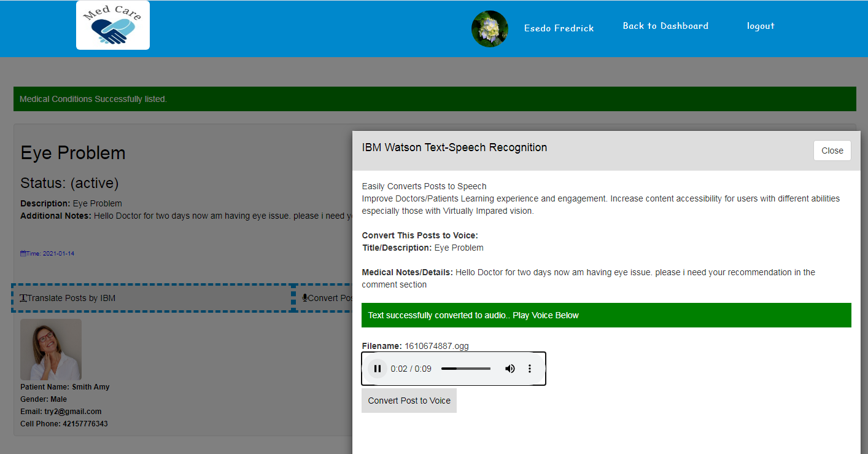Seek on the audio progress slider

click(x=466, y=369)
